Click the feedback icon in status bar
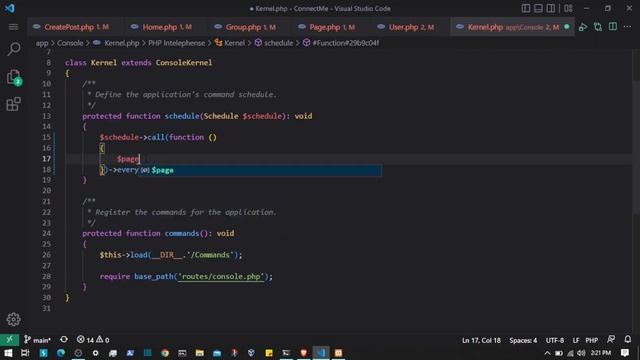Viewport: 640px width, 360px height. (611, 340)
